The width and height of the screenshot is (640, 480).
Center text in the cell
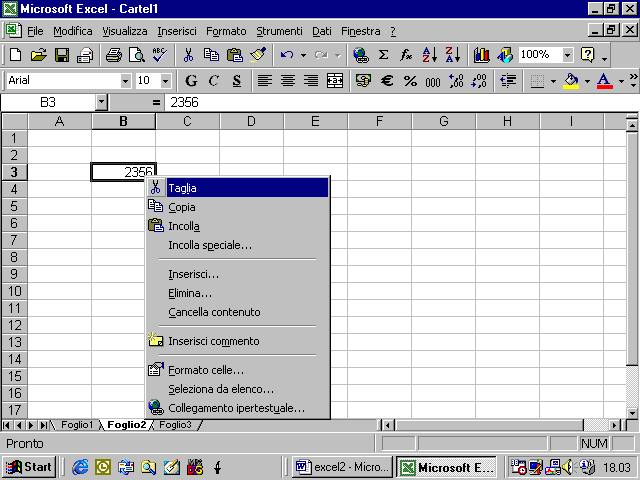click(288, 80)
